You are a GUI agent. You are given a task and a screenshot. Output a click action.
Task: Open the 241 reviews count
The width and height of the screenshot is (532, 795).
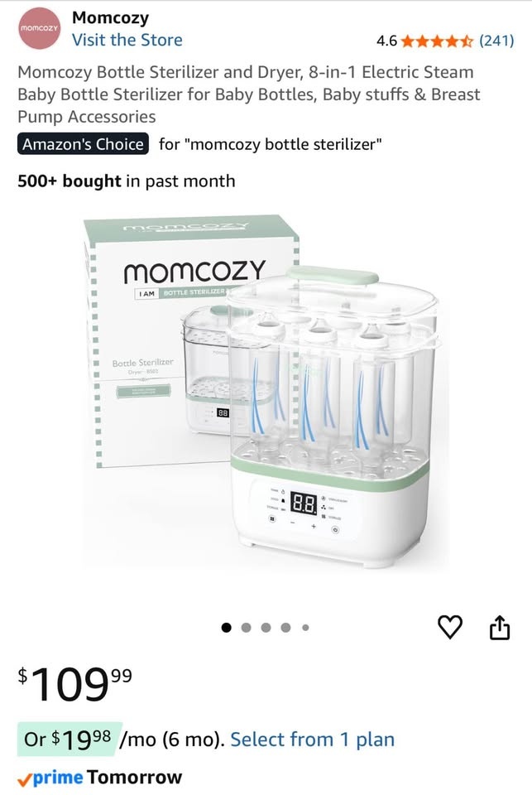496,41
